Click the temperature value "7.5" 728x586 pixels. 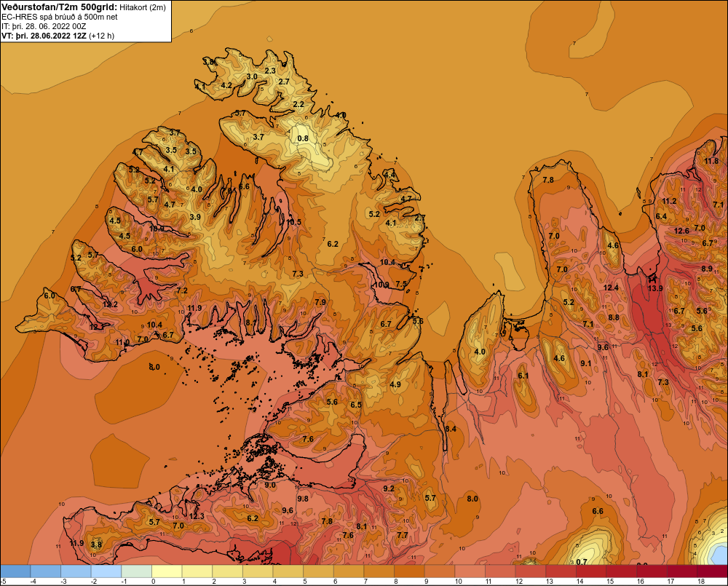[401, 284]
